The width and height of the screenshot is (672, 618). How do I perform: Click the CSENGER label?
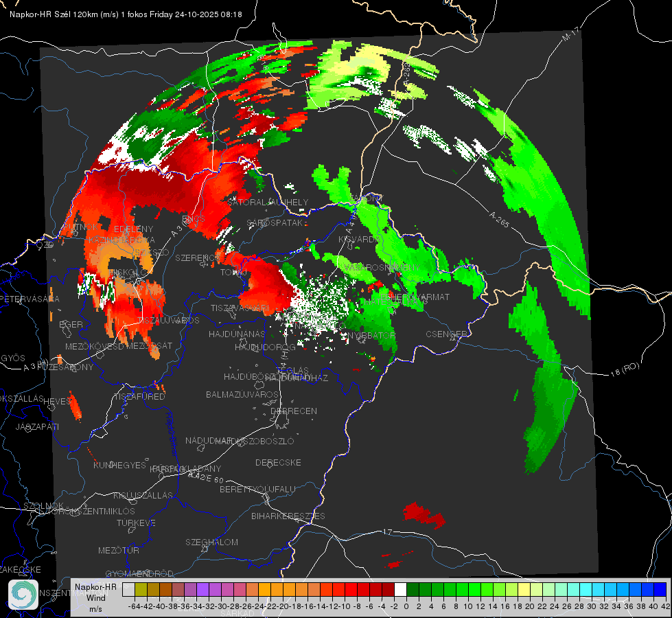tap(446, 334)
